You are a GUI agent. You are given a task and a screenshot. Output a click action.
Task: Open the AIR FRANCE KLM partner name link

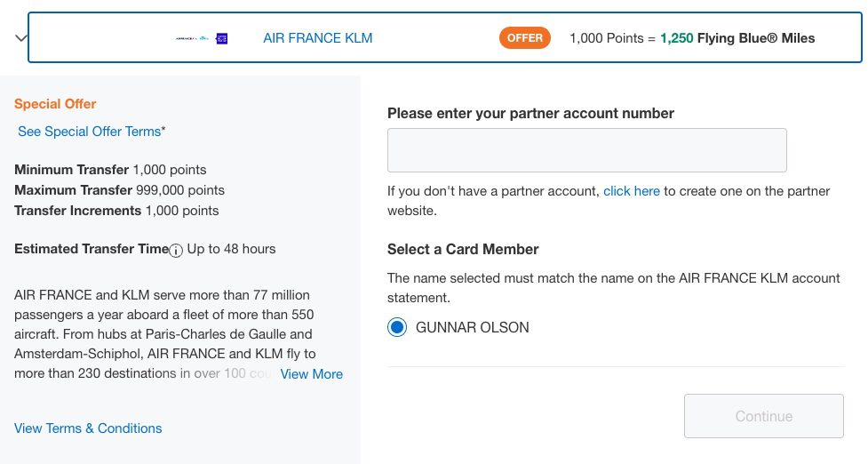coord(318,38)
